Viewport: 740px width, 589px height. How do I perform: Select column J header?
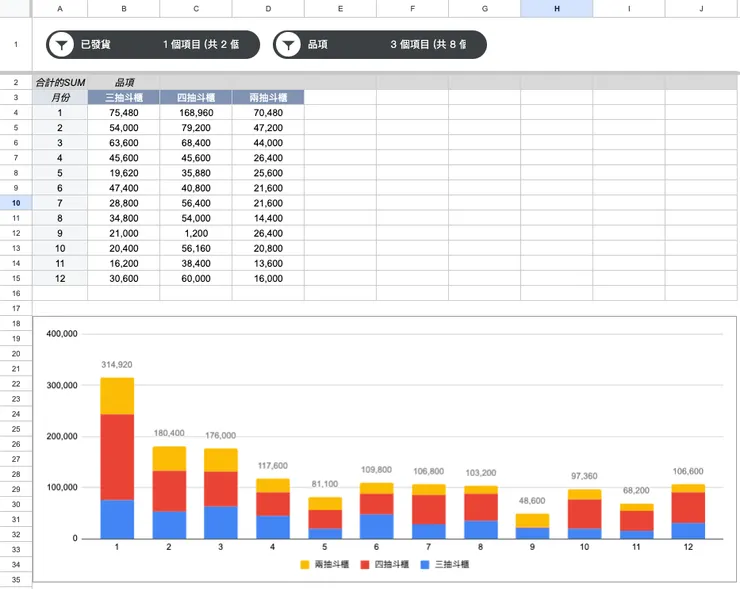tap(701, 8)
